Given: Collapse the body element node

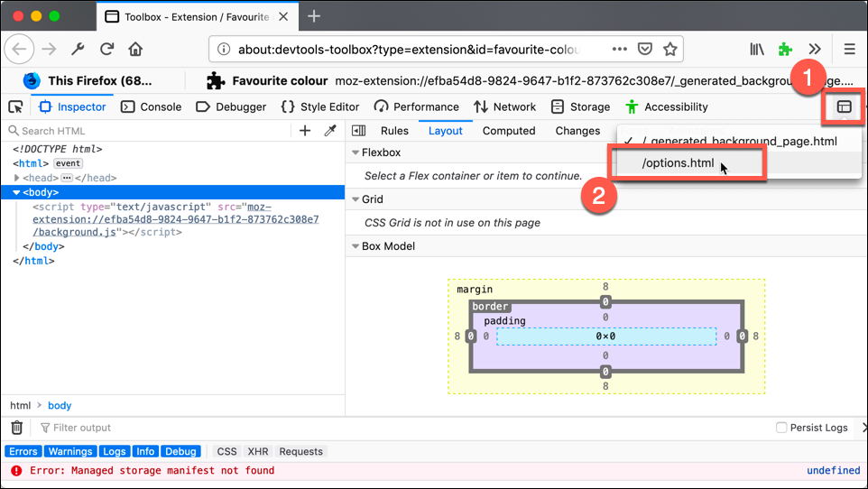Looking at the screenshot, I should [x=16, y=192].
